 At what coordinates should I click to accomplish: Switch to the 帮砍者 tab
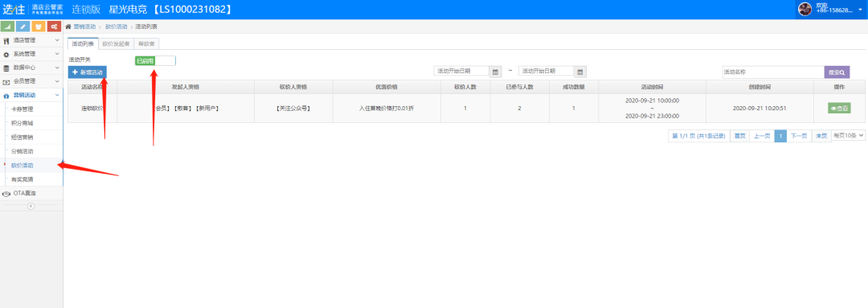click(x=146, y=43)
